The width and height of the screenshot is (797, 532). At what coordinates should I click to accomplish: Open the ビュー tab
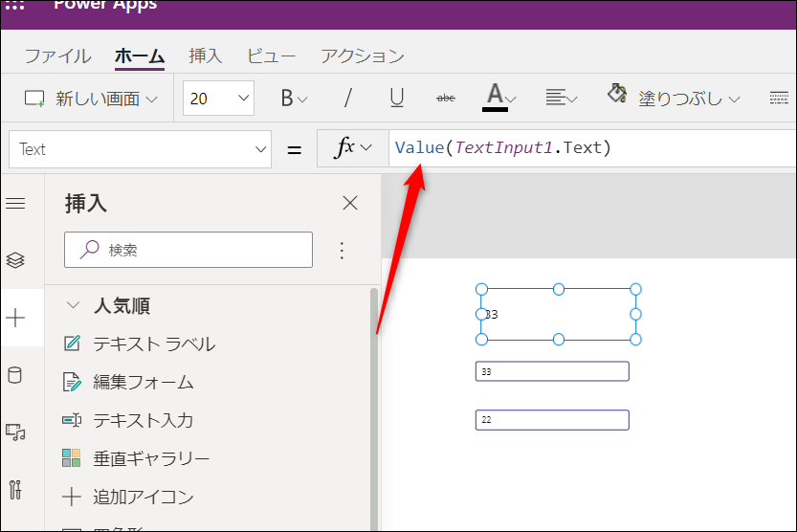(271, 55)
